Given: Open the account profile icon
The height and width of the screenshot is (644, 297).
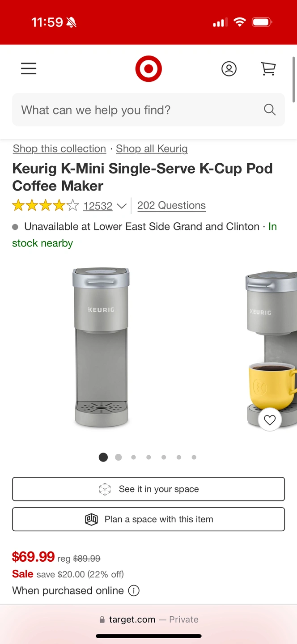Looking at the screenshot, I should [x=229, y=69].
